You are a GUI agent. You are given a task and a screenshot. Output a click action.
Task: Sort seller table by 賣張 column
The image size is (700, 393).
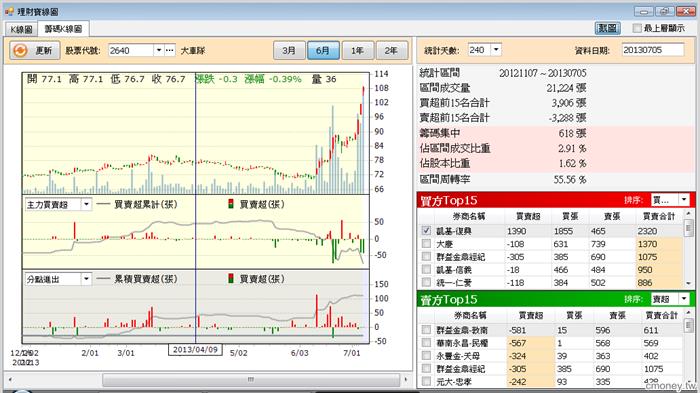tap(617, 315)
